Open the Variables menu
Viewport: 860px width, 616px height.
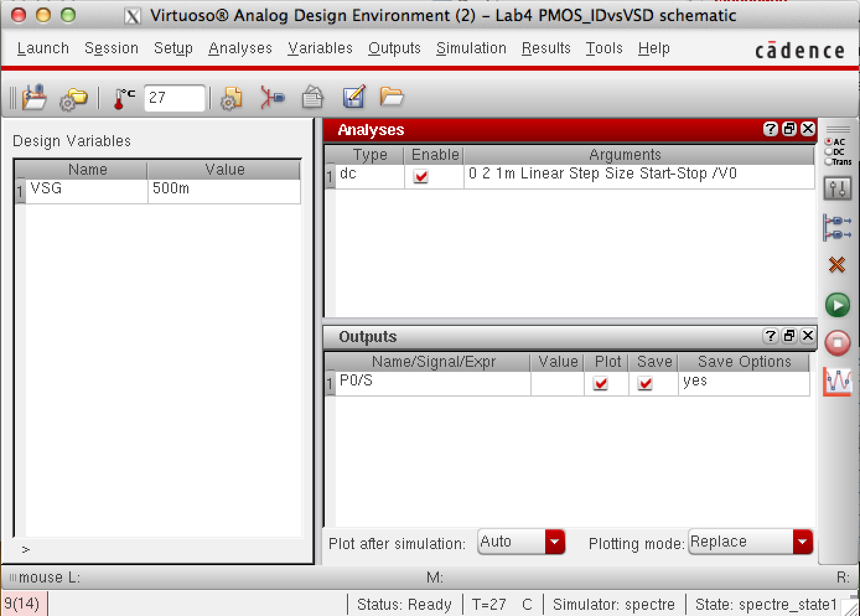[x=320, y=48]
